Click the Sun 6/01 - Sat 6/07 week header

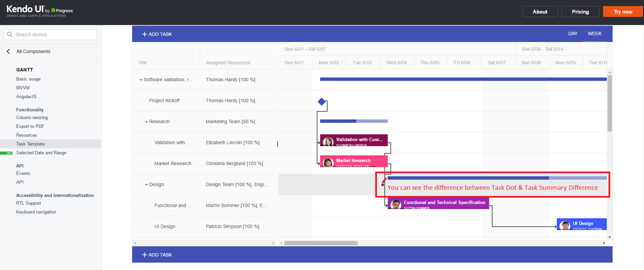[x=397, y=49]
